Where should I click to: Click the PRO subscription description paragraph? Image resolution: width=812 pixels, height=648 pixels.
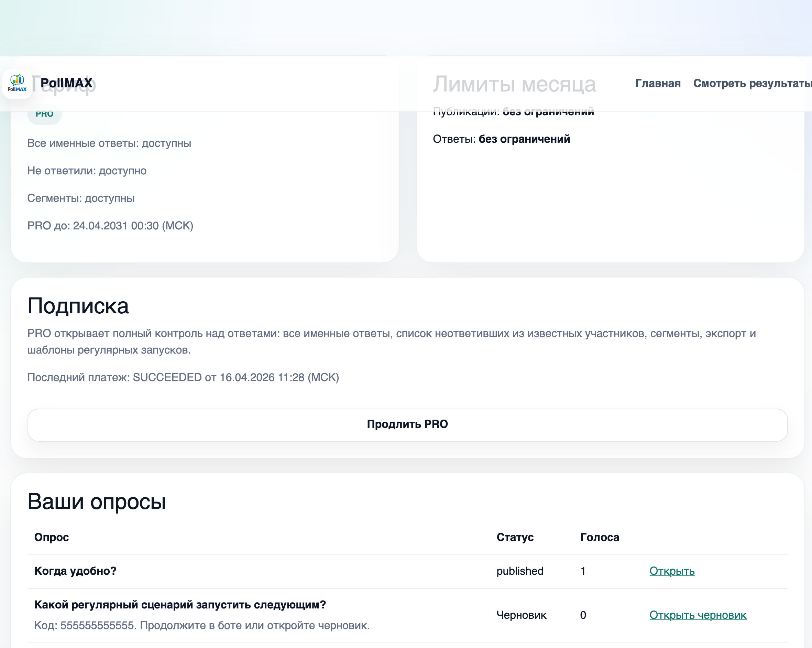click(392, 342)
